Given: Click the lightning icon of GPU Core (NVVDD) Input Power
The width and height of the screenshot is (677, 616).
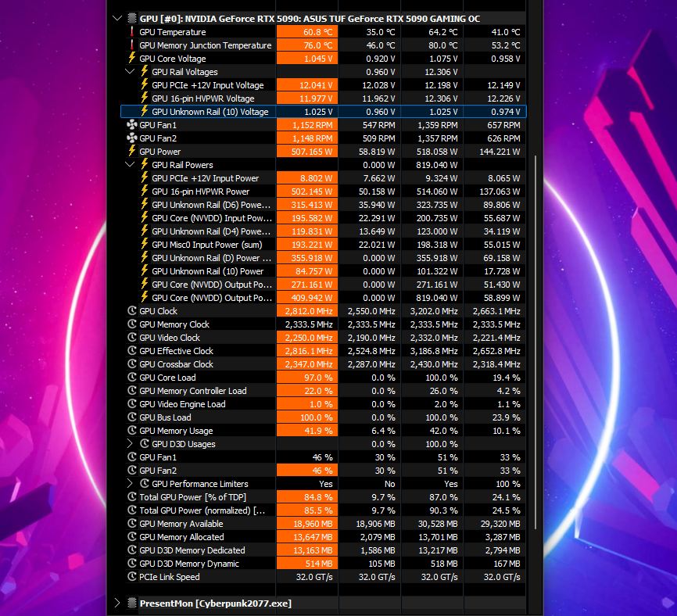Looking at the screenshot, I should click(145, 217).
